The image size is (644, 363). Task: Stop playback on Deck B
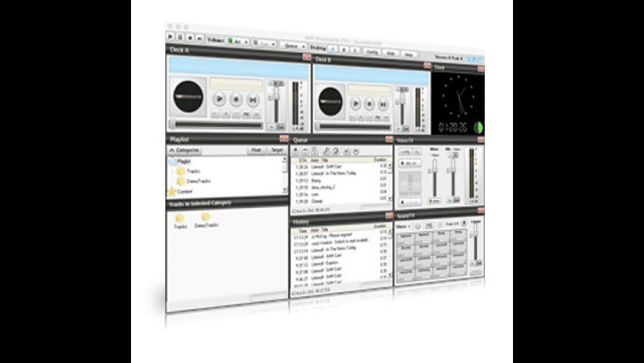coord(369,104)
